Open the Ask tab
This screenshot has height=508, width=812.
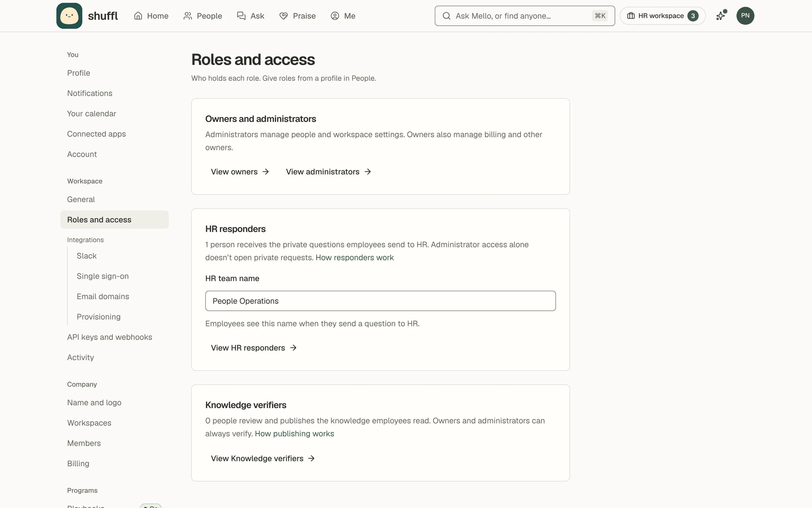pyautogui.click(x=251, y=16)
